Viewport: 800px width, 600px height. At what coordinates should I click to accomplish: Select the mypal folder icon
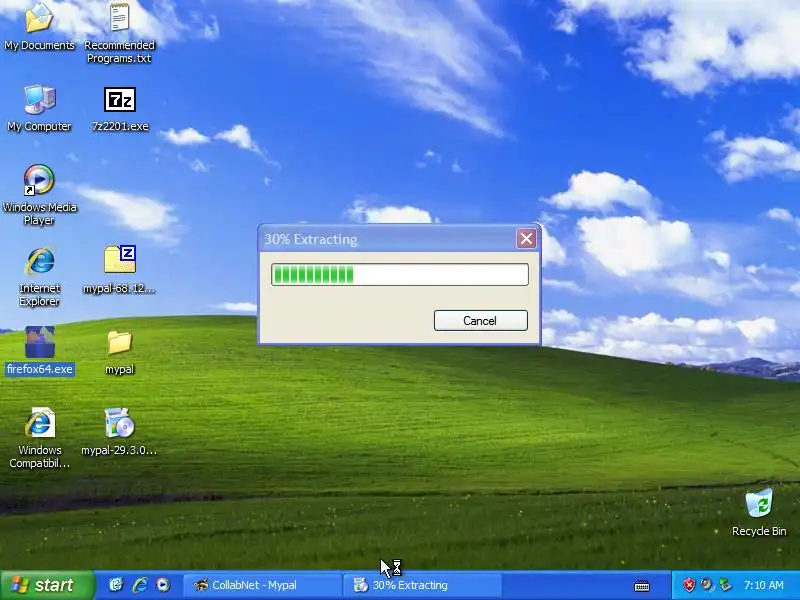119,352
